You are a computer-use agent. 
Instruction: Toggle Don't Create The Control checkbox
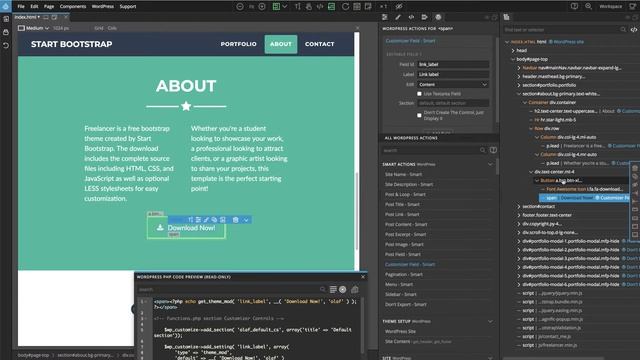click(419, 115)
